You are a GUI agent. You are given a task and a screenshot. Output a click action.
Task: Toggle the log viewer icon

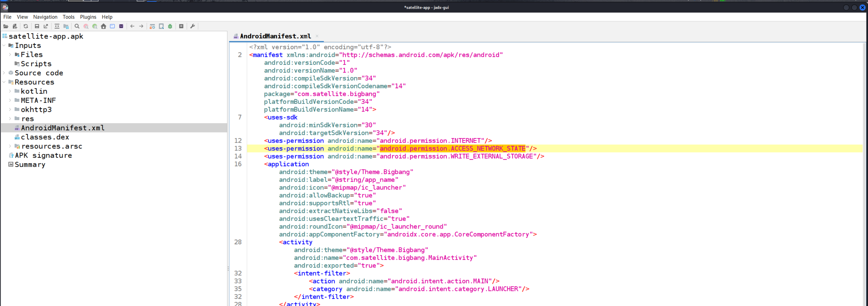pos(181,26)
